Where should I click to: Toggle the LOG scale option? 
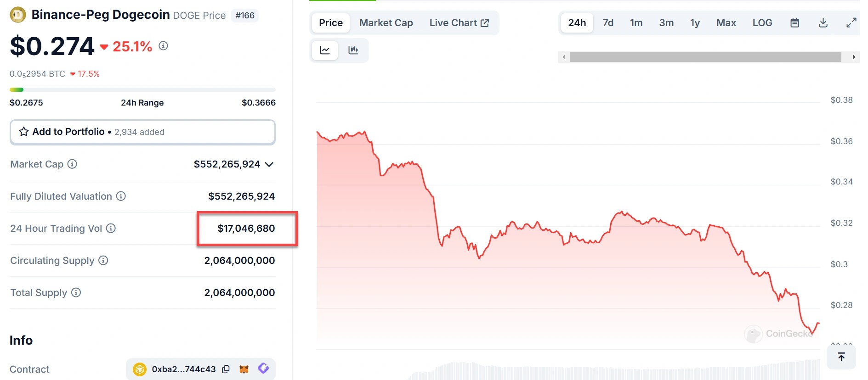762,23
